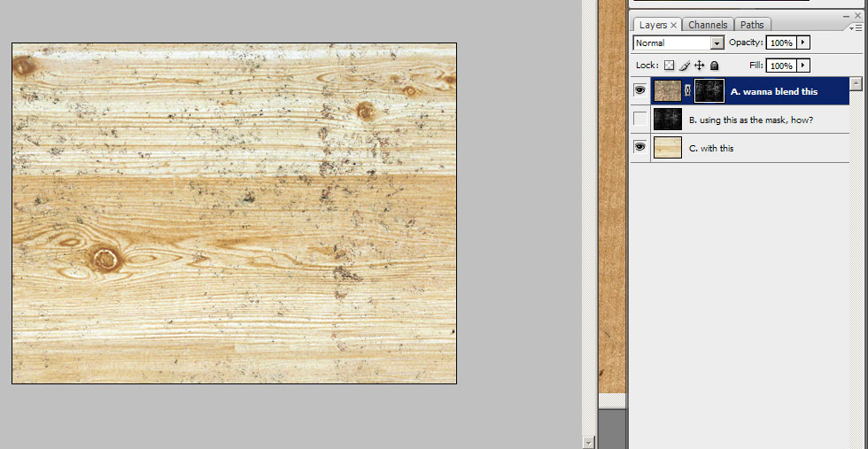Select layer 'B. using this as the mask, how?'
868x449 pixels.
coord(751,120)
